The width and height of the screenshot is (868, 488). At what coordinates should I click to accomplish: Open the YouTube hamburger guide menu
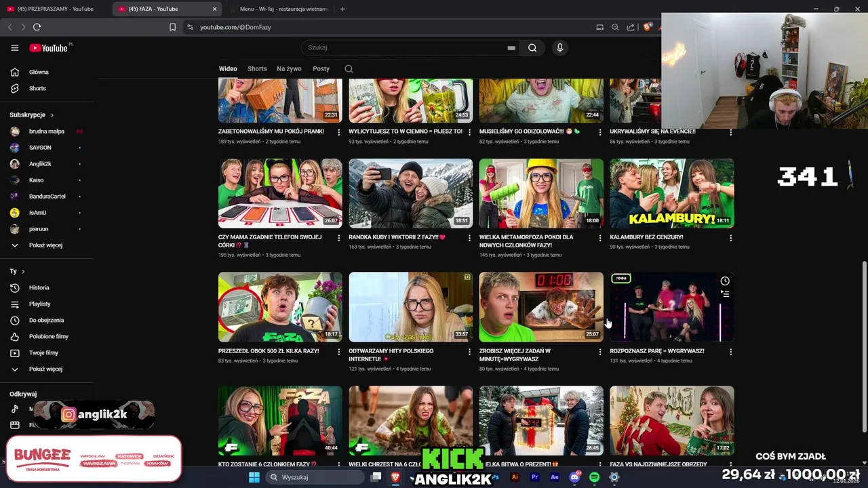point(14,47)
